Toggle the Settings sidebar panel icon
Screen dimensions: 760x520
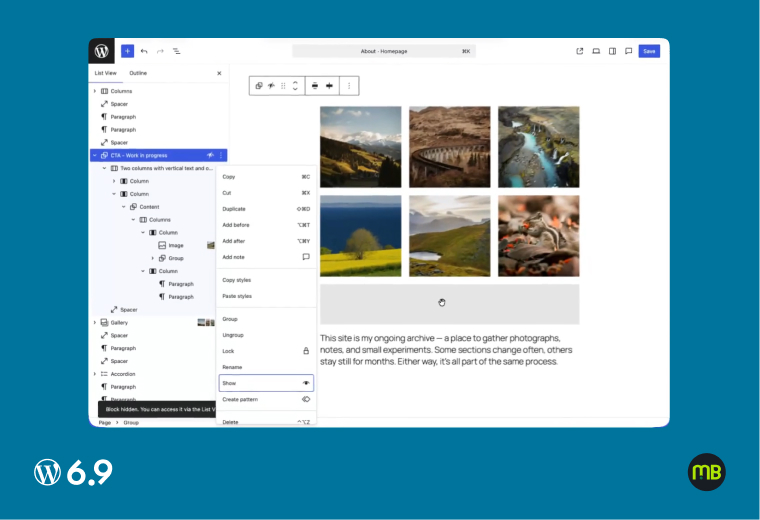pyautogui.click(x=612, y=51)
